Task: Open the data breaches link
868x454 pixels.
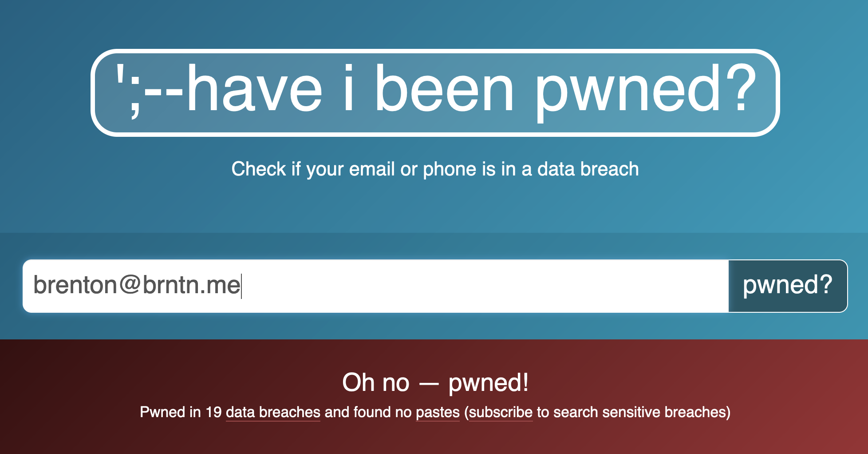Action: (x=273, y=412)
